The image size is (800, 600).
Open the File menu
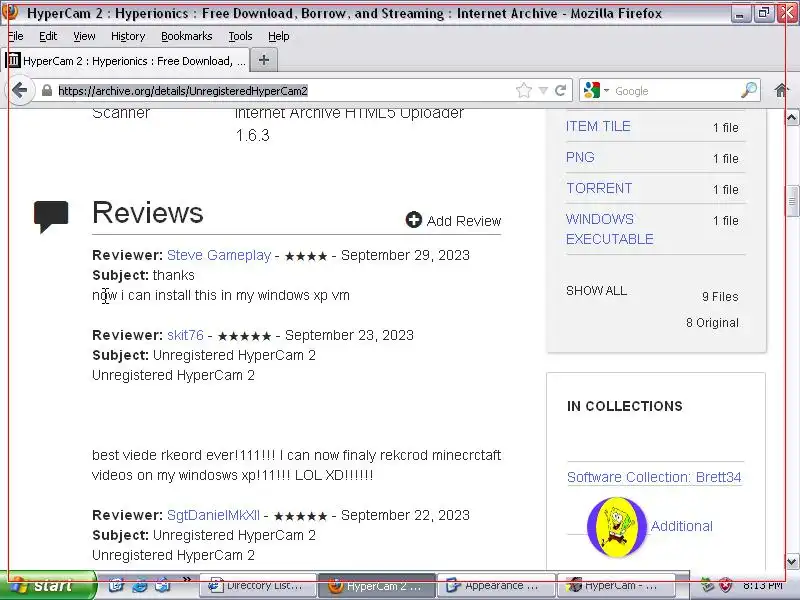tap(16, 36)
